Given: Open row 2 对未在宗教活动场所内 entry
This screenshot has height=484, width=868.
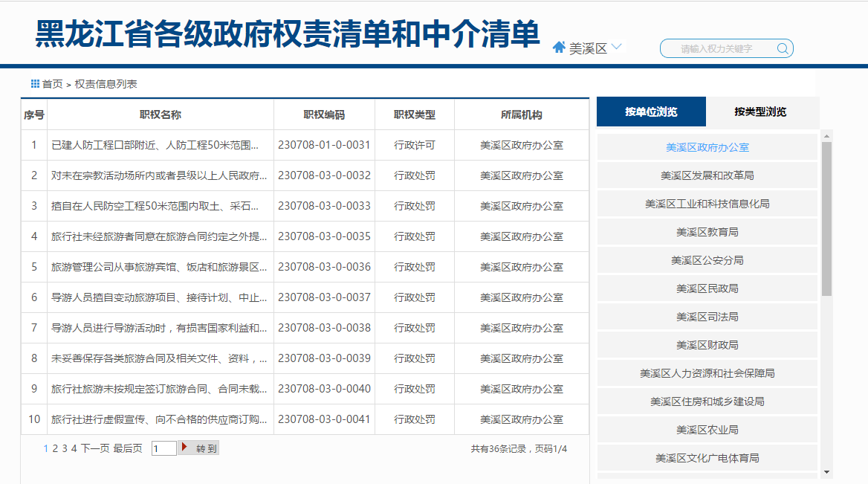Looking at the screenshot, I should tap(159, 175).
